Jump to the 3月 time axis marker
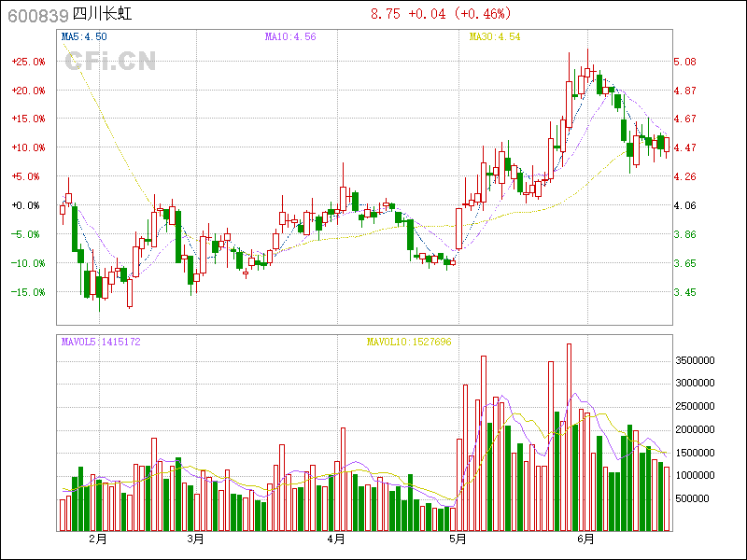747x560 pixels. [195, 539]
